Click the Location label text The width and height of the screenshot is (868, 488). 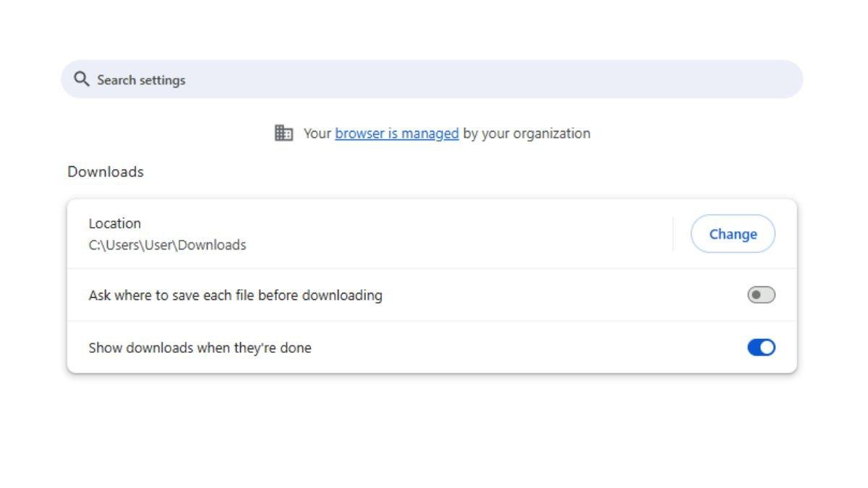click(114, 223)
